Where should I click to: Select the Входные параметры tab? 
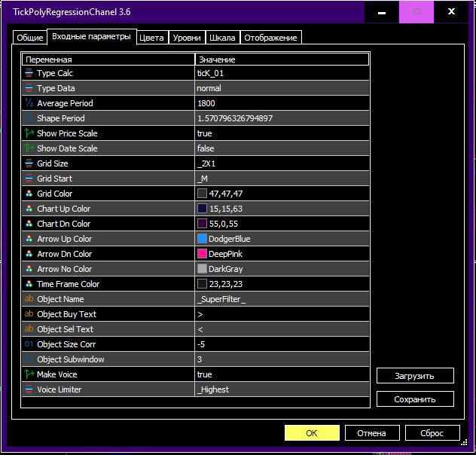click(91, 36)
